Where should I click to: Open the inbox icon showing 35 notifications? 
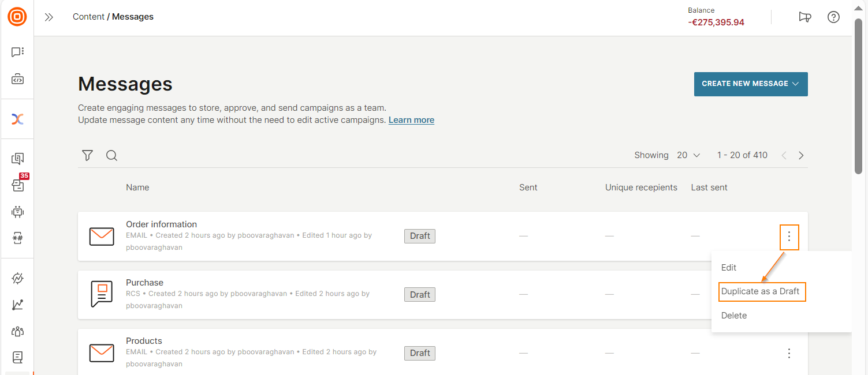tap(17, 185)
